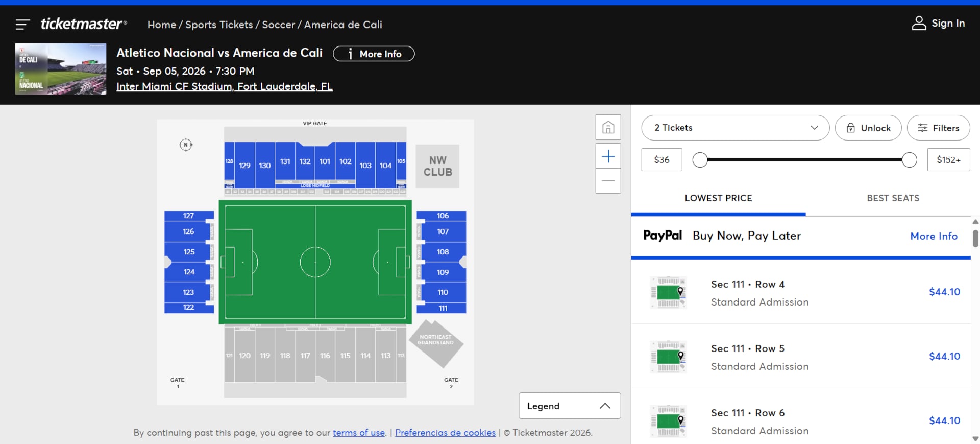Select section 101 on the seat map
The width and height of the screenshot is (980, 444).
(x=325, y=161)
